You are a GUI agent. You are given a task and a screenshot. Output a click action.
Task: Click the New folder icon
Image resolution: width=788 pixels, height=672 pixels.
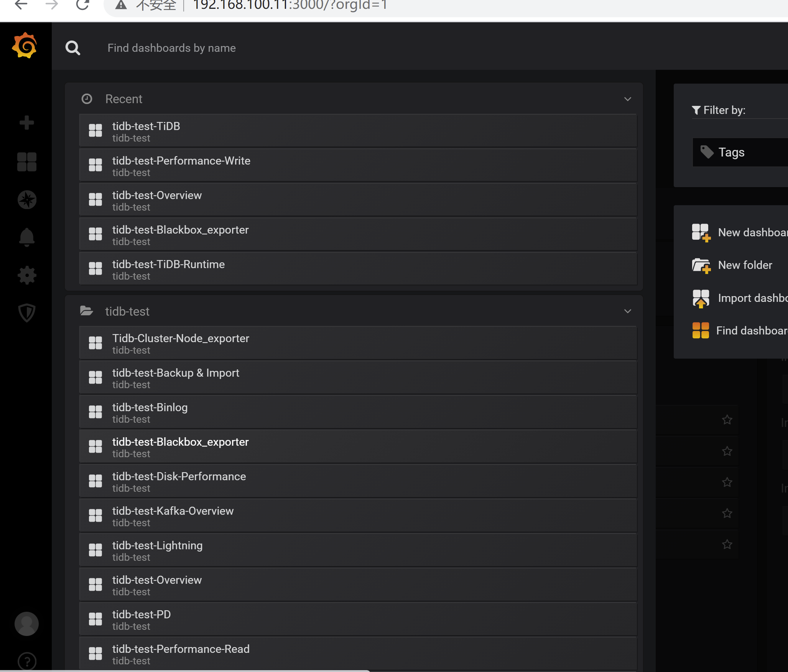701,265
